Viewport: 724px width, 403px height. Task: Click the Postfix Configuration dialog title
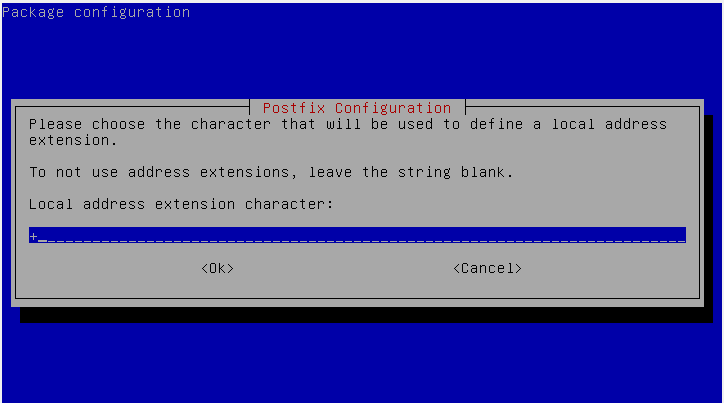tap(357, 108)
